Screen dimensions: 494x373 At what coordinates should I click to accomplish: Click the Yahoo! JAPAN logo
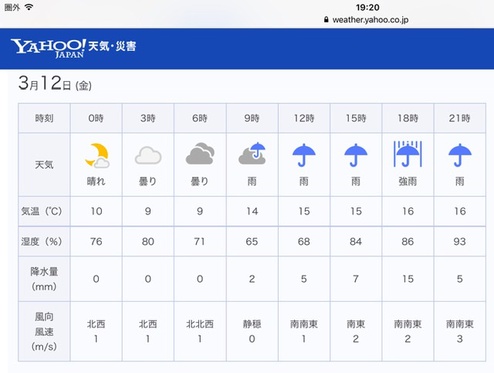coord(49,48)
